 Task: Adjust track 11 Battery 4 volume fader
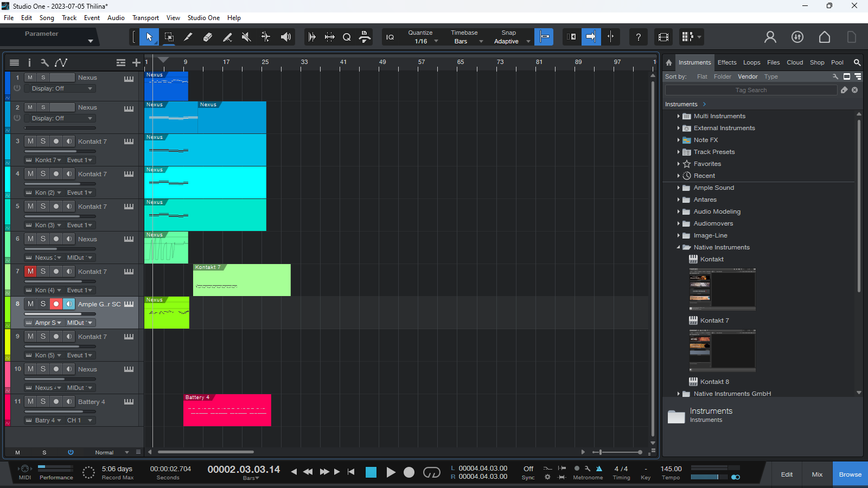tap(60, 412)
